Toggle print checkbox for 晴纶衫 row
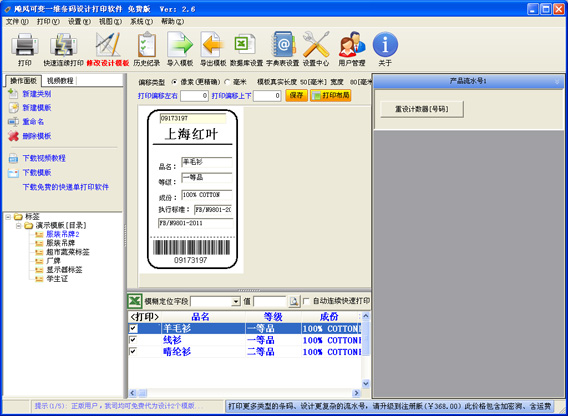 133,351
